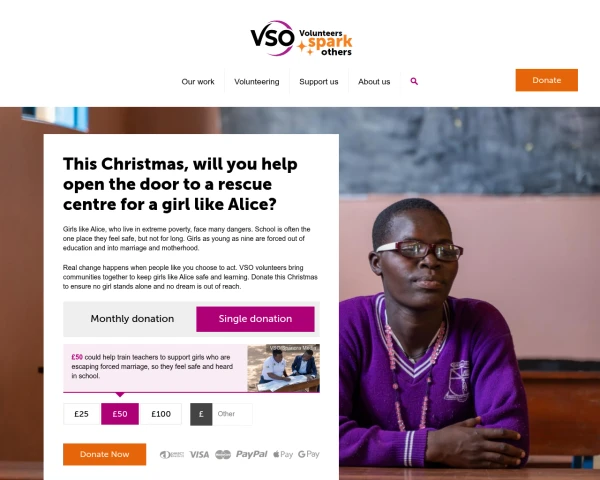Click the Direct Debit payment icon
The image size is (600, 480).
coord(172,455)
